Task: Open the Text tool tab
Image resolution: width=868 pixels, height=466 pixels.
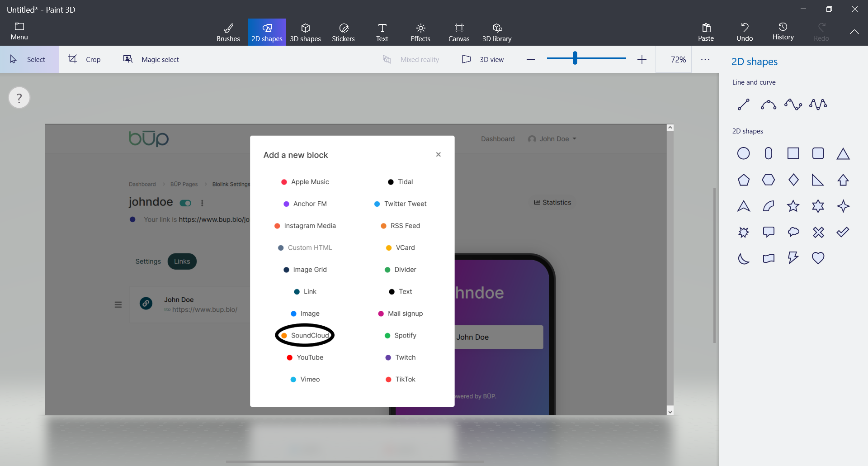Action: pyautogui.click(x=382, y=33)
